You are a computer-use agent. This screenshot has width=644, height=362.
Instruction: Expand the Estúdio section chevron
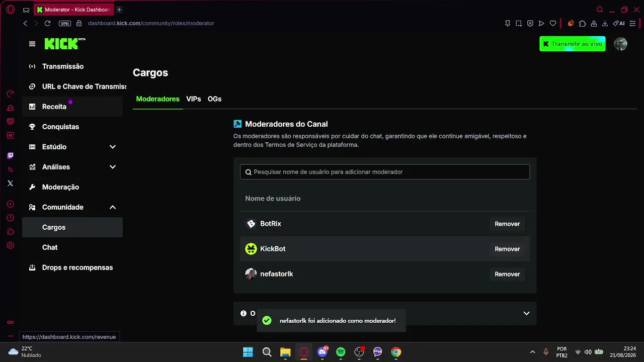tap(113, 147)
